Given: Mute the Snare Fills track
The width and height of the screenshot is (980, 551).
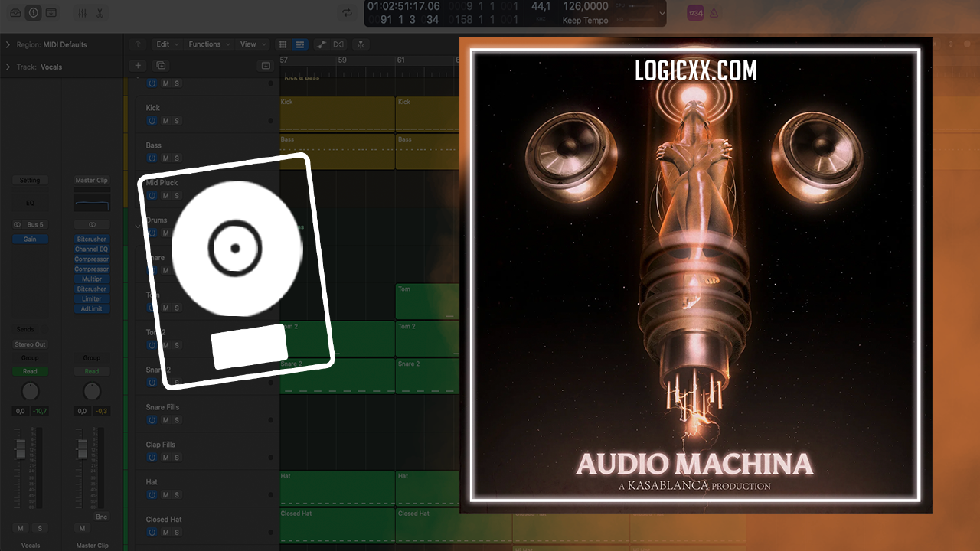Looking at the screenshot, I should tap(165, 420).
